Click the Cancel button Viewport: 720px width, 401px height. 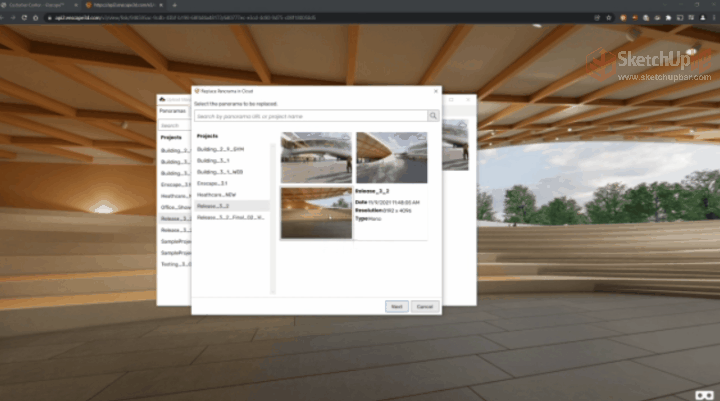click(425, 306)
